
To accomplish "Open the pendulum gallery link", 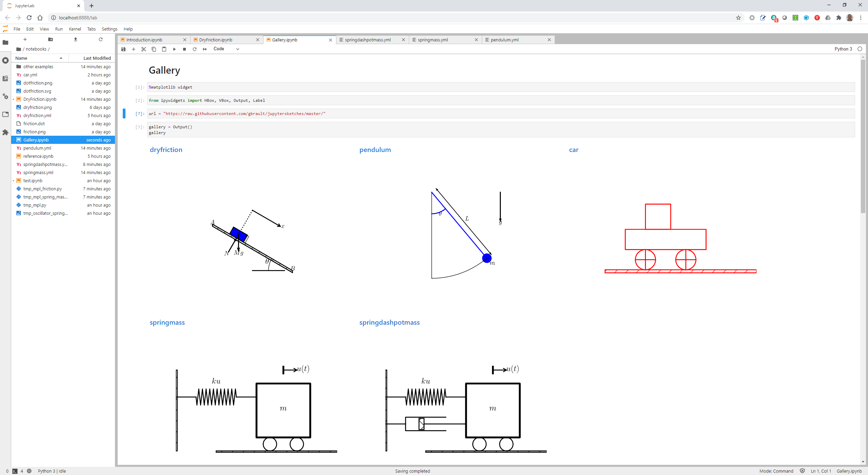I will 375,150.
